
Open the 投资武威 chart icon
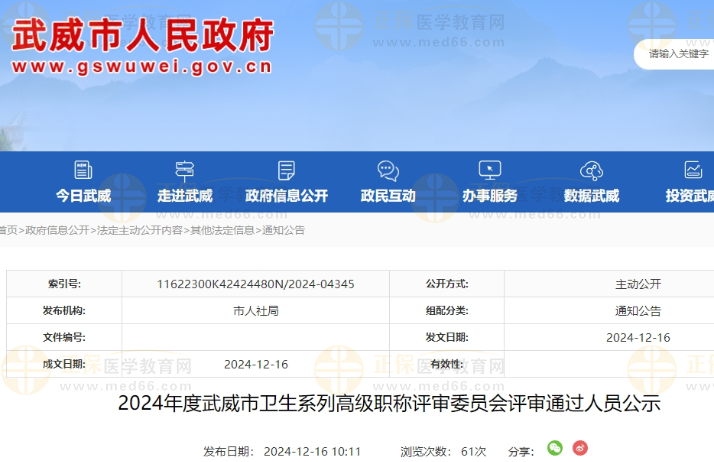(693, 171)
